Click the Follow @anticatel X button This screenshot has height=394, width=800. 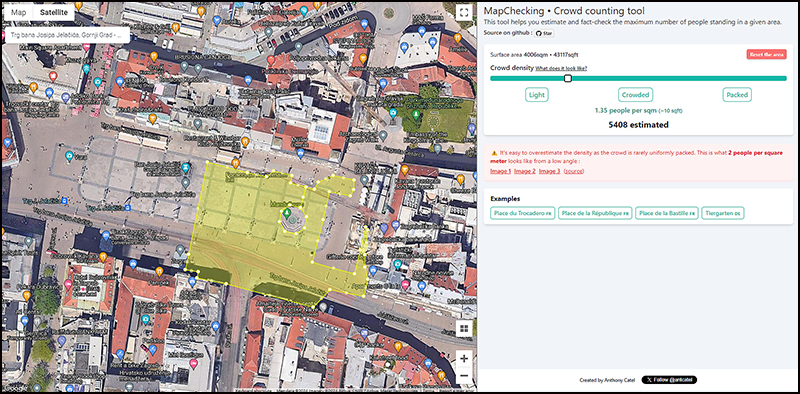[x=669, y=380]
